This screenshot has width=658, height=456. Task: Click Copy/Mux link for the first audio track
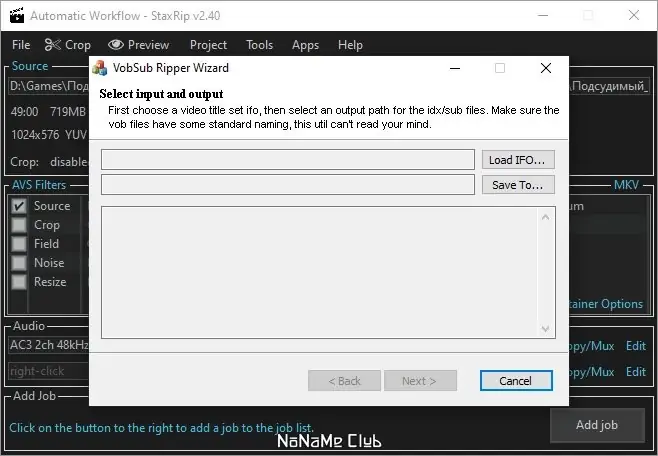point(592,346)
